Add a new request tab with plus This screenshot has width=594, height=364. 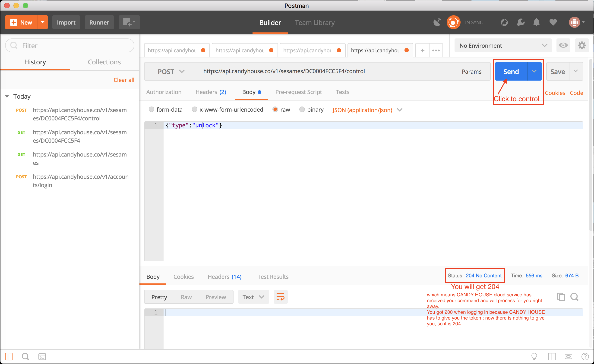[422, 50]
